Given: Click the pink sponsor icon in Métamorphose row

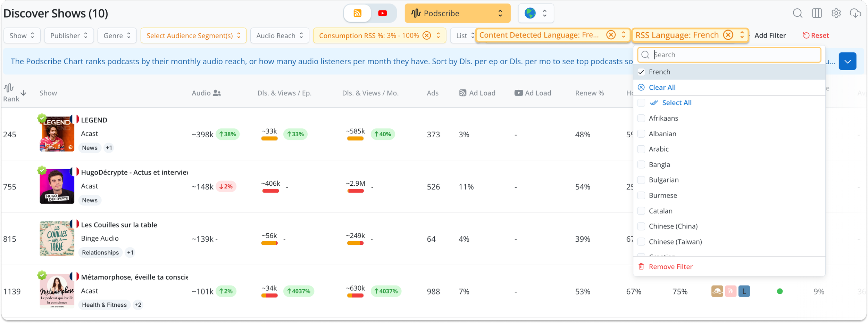Looking at the screenshot, I should tap(731, 291).
